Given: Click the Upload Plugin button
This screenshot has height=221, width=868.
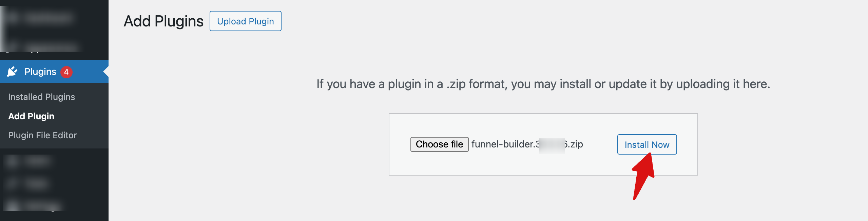Looking at the screenshot, I should pos(245,21).
